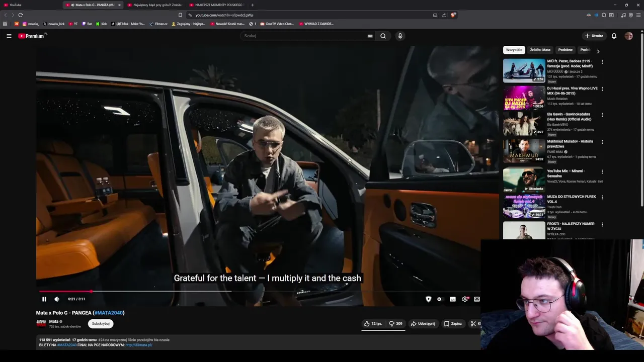Open Filman.cc bookmark
The image size is (644, 362).
pyautogui.click(x=158, y=24)
